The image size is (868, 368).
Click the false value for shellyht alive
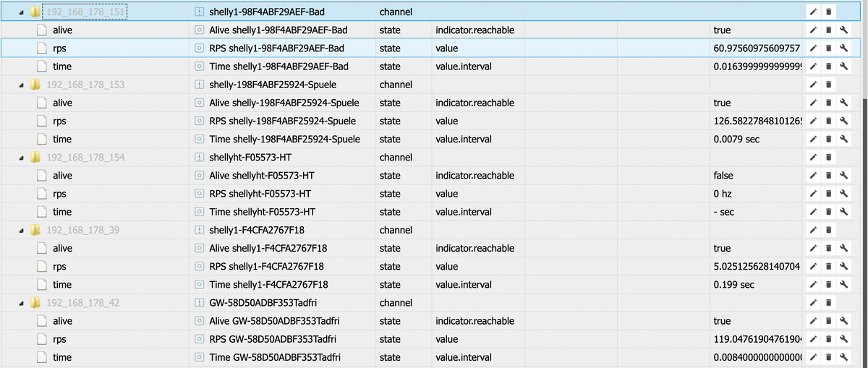(723, 176)
